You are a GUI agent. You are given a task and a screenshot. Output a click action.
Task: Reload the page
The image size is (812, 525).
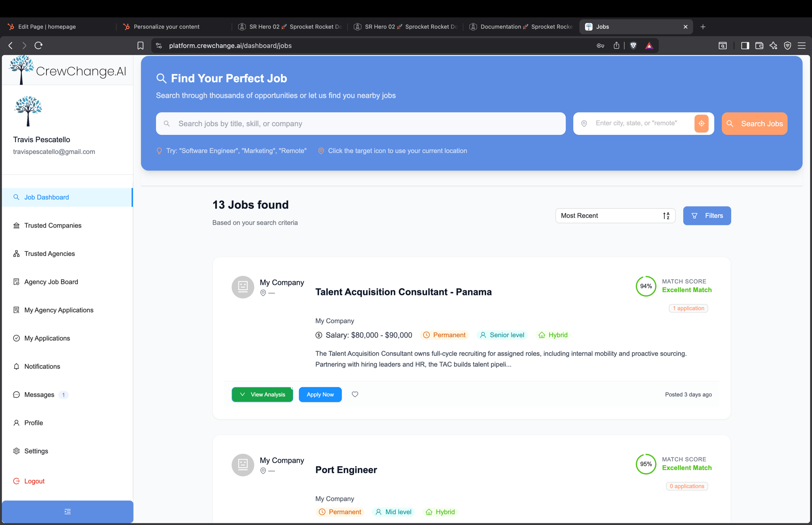39,46
